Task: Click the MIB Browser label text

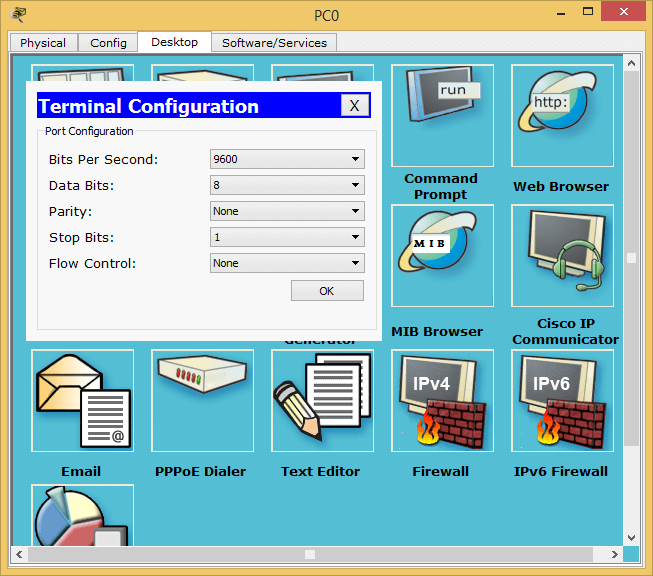Action: (x=437, y=332)
